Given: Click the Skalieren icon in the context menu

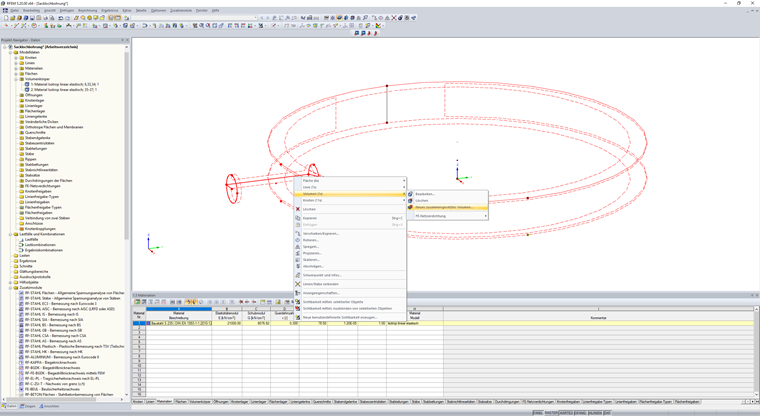Looking at the screenshot, I should click(298, 260).
